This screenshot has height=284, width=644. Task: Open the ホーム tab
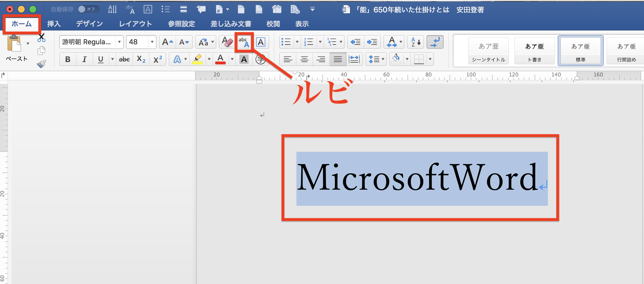click(22, 24)
